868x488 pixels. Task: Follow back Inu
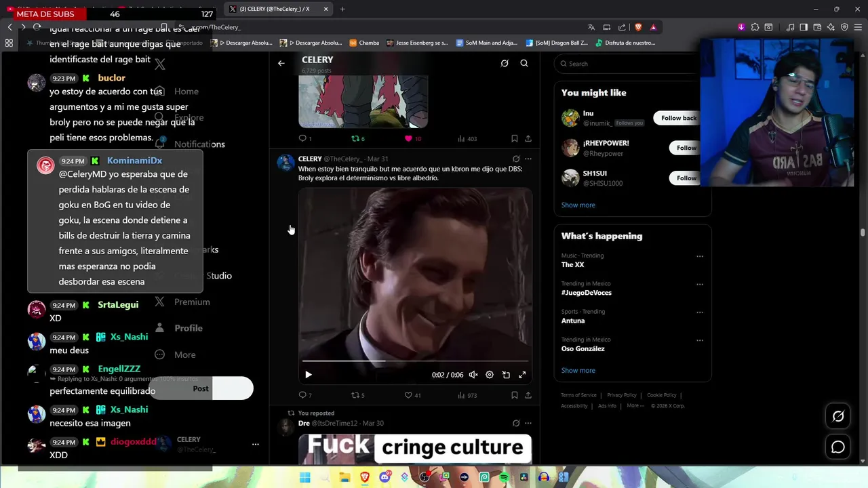(x=679, y=118)
